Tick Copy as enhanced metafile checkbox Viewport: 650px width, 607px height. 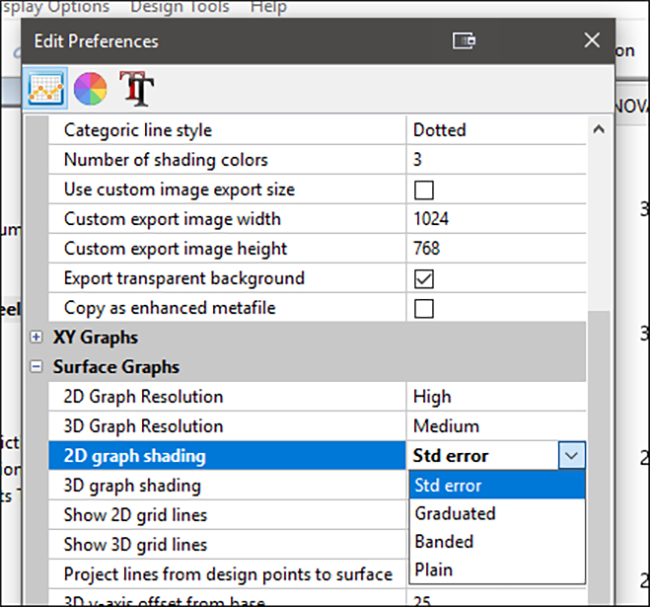coord(424,309)
